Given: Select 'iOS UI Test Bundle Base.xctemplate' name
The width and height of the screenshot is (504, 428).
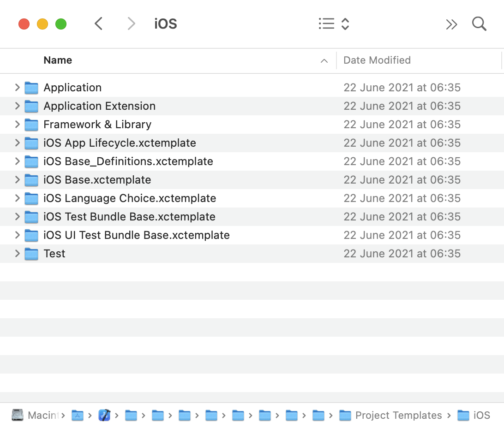Looking at the screenshot, I should [x=137, y=235].
